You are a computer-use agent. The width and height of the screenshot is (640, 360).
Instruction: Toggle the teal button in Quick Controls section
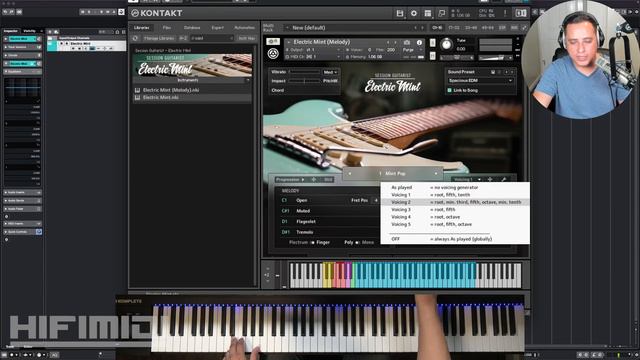tap(39, 232)
